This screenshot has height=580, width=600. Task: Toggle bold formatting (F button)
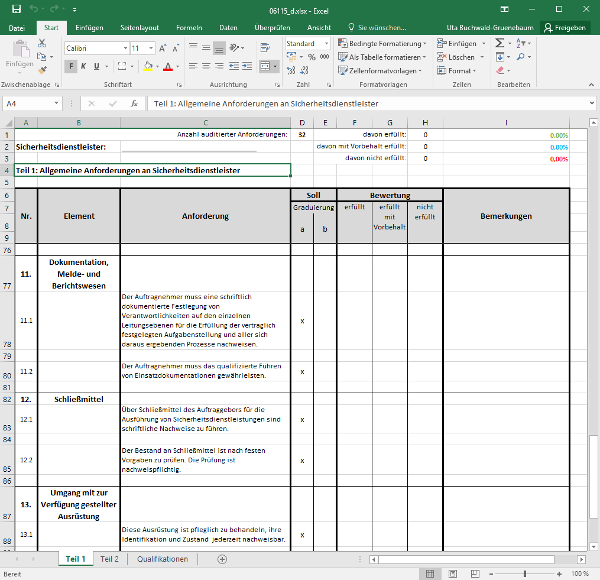tap(69, 67)
